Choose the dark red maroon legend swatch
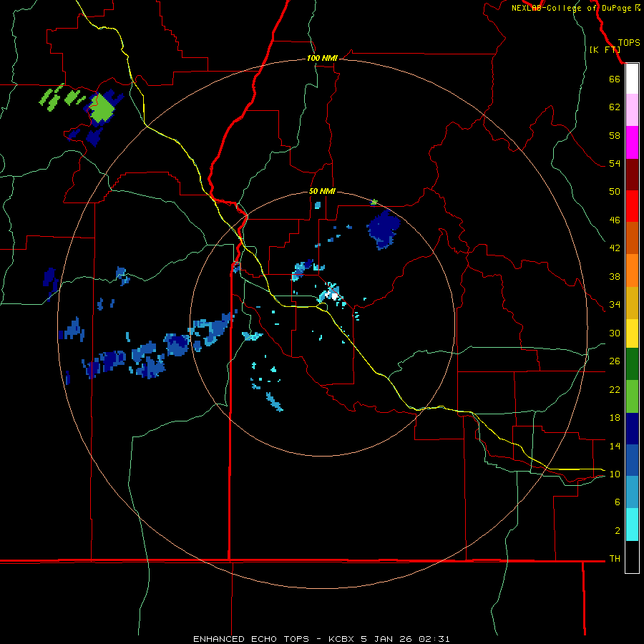The image size is (644, 644). pyautogui.click(x=632, y=174)
